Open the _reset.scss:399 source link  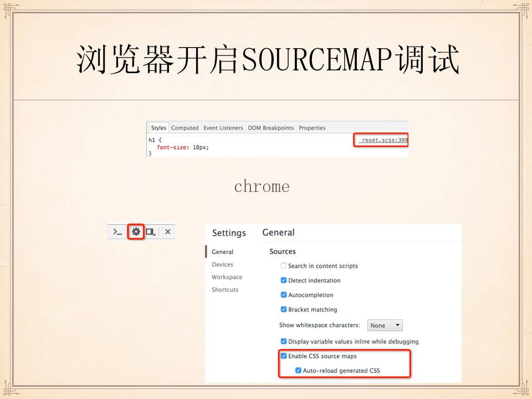coord(383,140)
